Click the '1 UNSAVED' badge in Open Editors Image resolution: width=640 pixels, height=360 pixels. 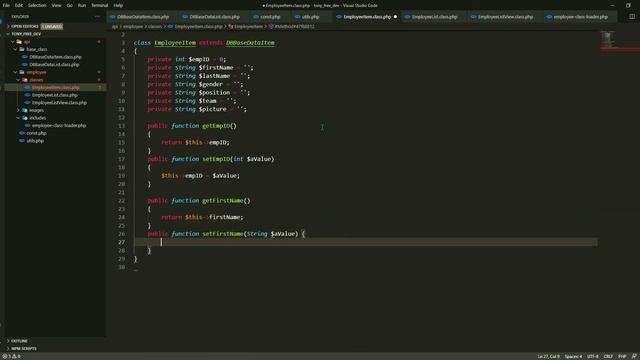pos(52,27)
